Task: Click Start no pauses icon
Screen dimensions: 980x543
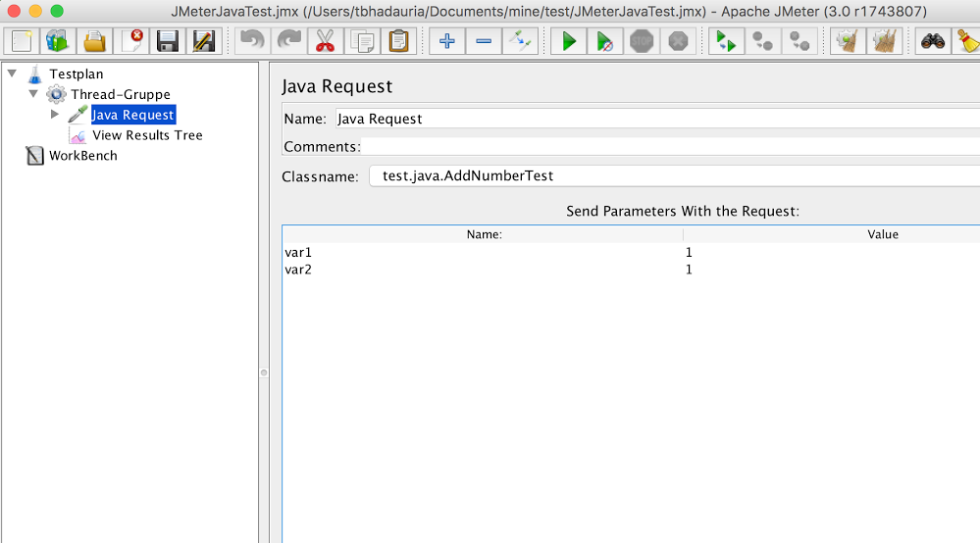Action: (x=604, y=42)
